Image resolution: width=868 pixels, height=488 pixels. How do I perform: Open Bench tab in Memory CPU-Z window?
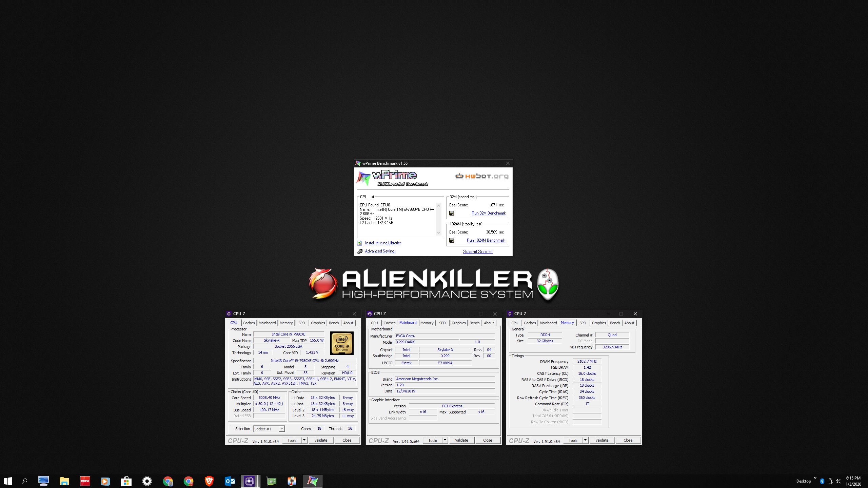(x=615, y=323)
